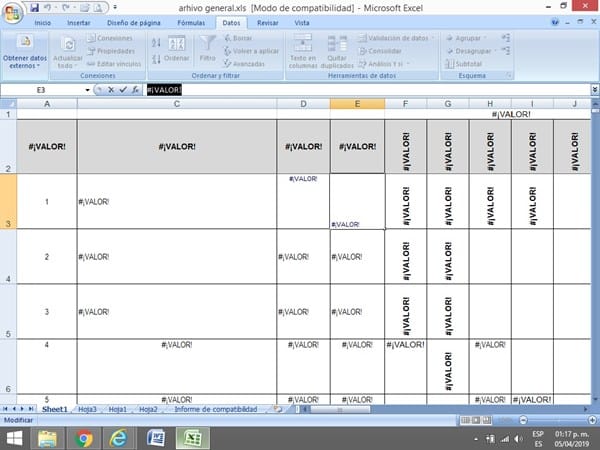
Task: Switch to the Vista tab
Action: [302, 23]
